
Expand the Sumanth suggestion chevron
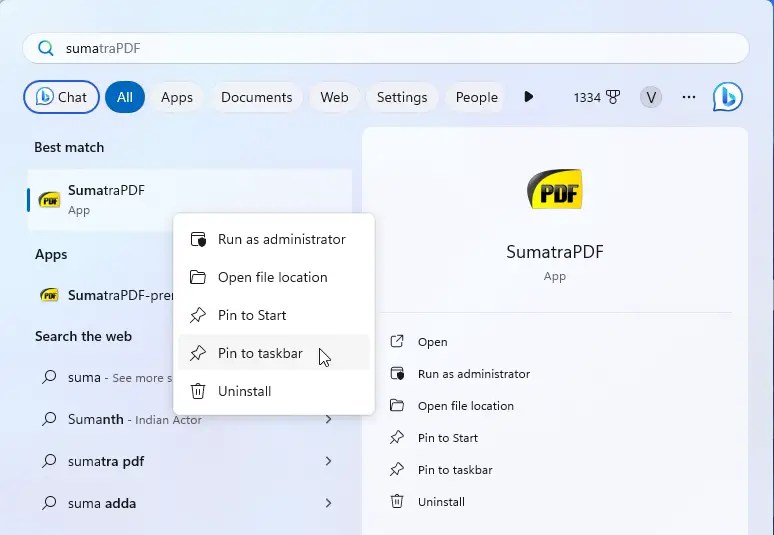click(328, 420)
